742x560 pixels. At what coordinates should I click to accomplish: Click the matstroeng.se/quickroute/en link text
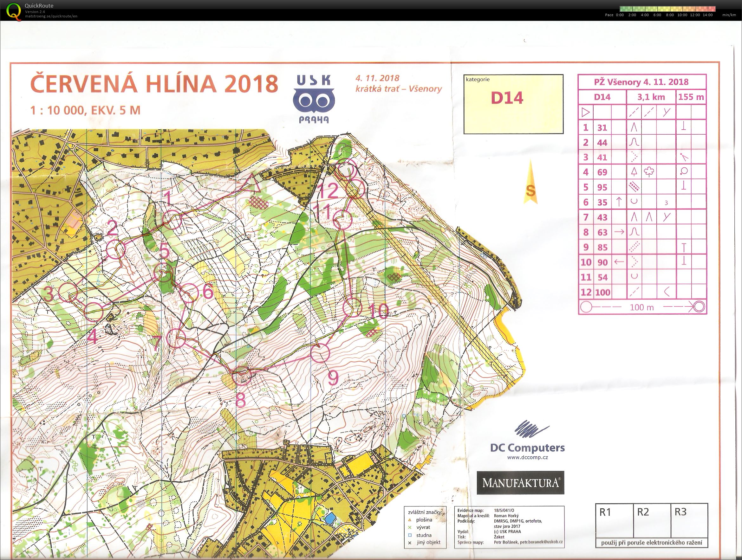pyautogui.click(x=51, y=16)
